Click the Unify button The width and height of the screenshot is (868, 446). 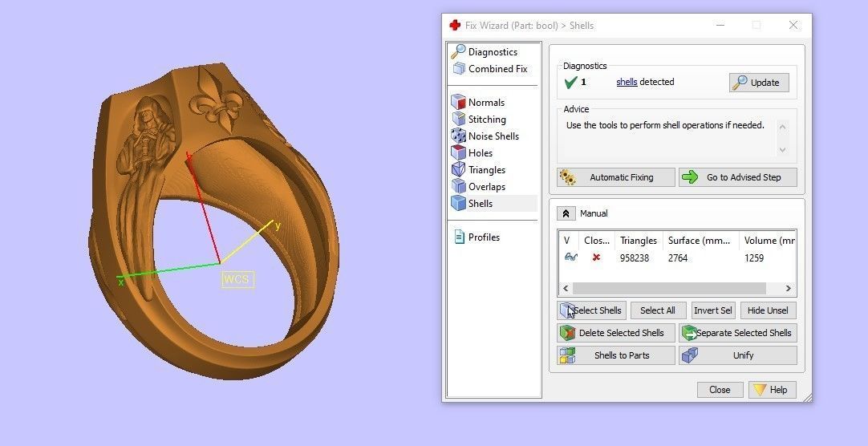click(738, 355)
